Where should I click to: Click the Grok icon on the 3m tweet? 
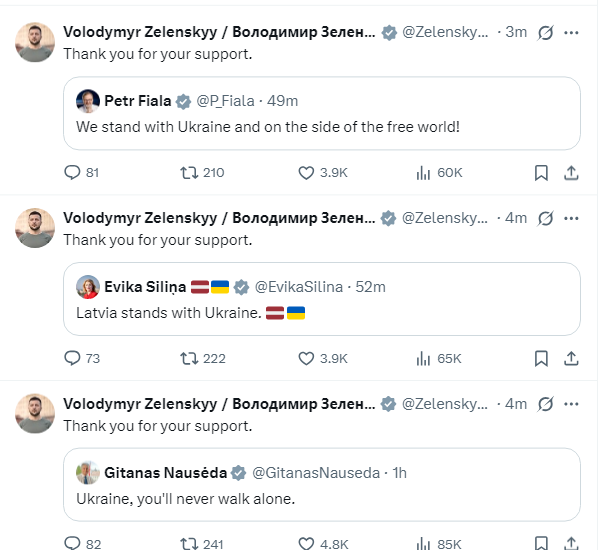[545, 33]
